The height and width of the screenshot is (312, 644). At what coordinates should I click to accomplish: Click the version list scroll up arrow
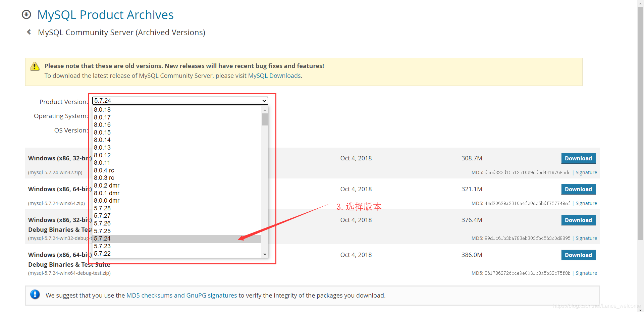coord(265,110)
